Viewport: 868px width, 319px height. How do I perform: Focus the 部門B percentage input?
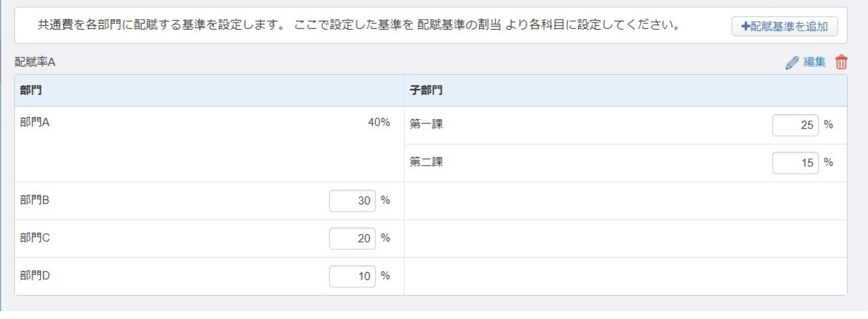click(352, 201)
